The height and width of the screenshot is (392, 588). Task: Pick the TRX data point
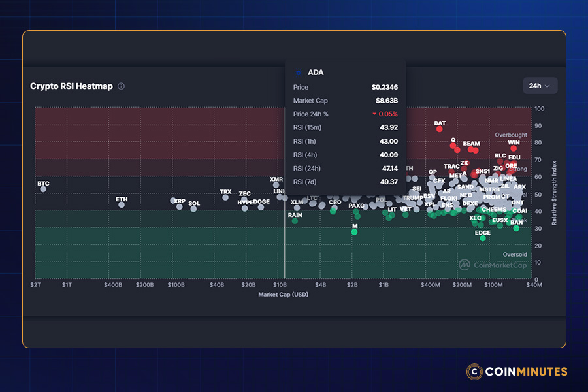[225, 197]
